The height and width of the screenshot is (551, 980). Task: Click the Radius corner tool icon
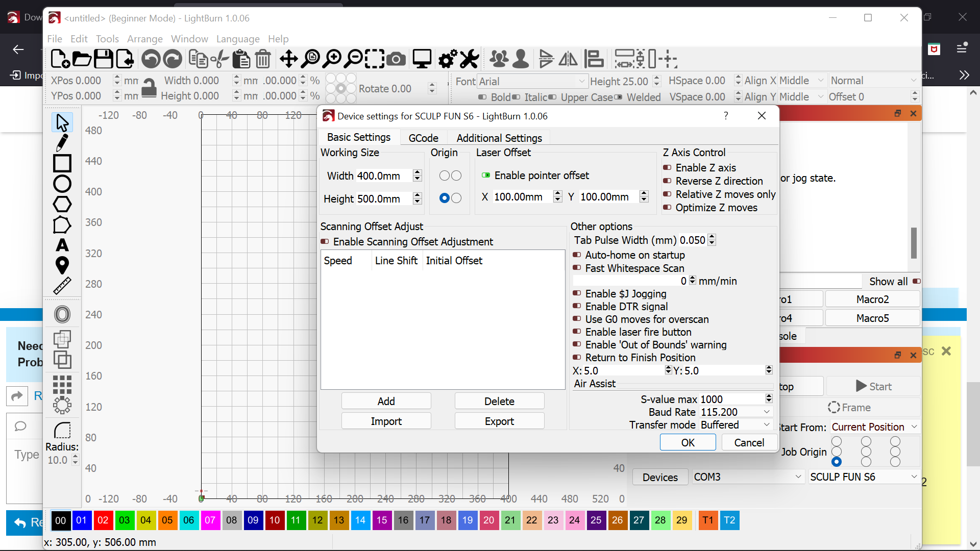(x=62, y=430)
